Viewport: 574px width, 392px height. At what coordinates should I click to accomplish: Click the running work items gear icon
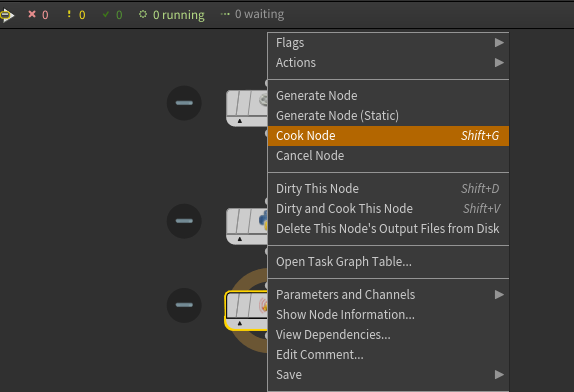143,14
